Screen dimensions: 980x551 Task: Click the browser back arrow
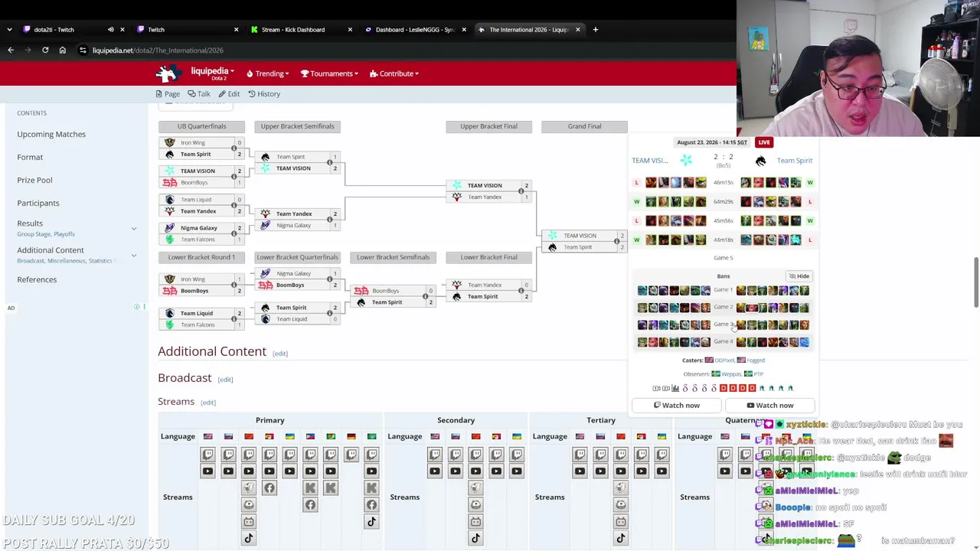point(11,50)
